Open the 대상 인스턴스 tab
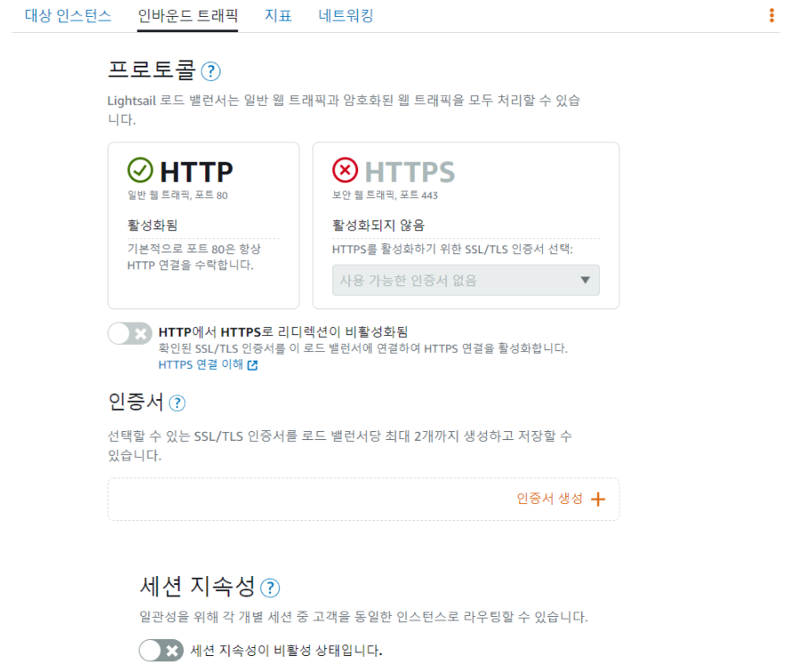This screenshot has width=791, height=672. coord(68,16)
